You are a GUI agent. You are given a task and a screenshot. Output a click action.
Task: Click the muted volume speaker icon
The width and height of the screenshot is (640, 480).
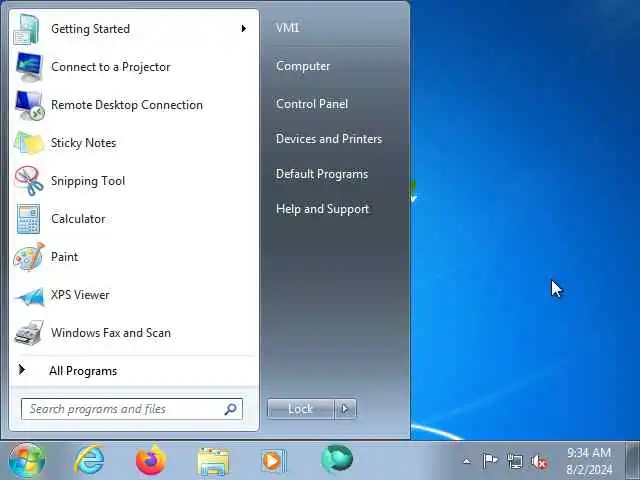coord(539,462)
